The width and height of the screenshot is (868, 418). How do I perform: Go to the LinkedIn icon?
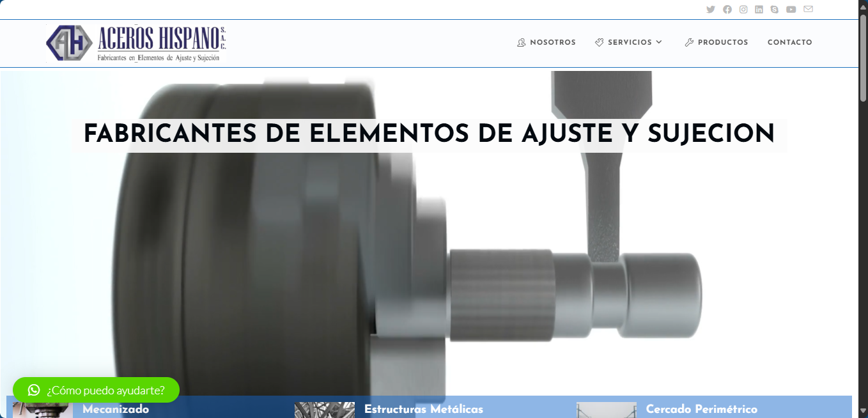click(x=759, y=10)
